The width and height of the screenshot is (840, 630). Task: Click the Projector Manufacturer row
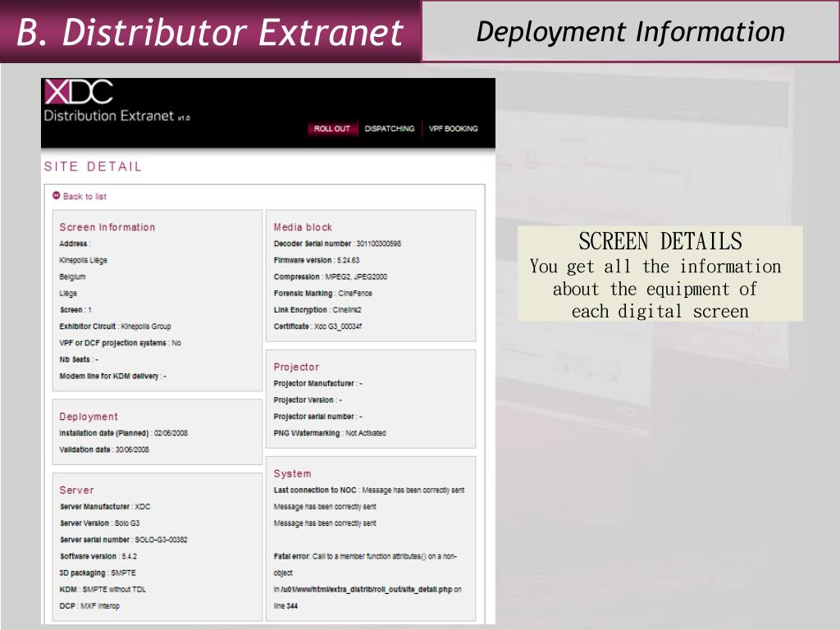(318, 384)
